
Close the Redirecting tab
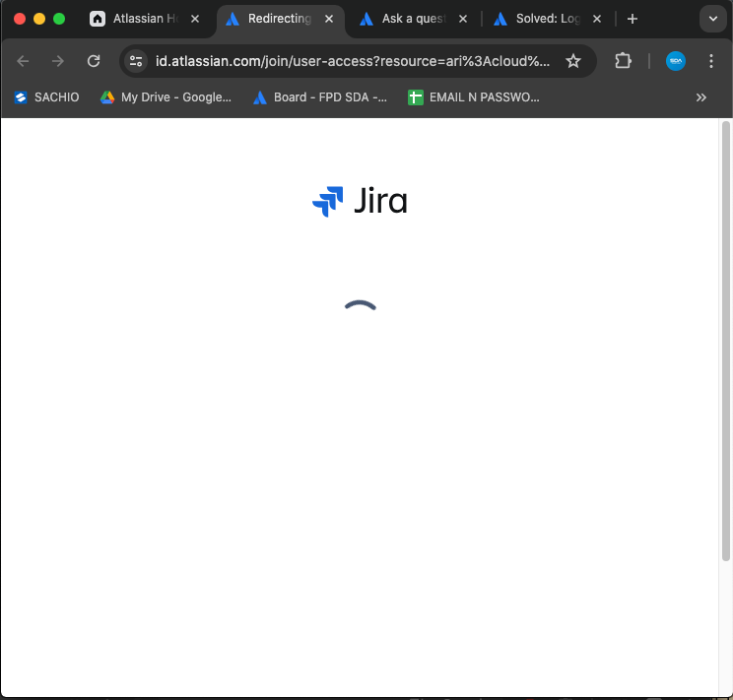point(329,19)
